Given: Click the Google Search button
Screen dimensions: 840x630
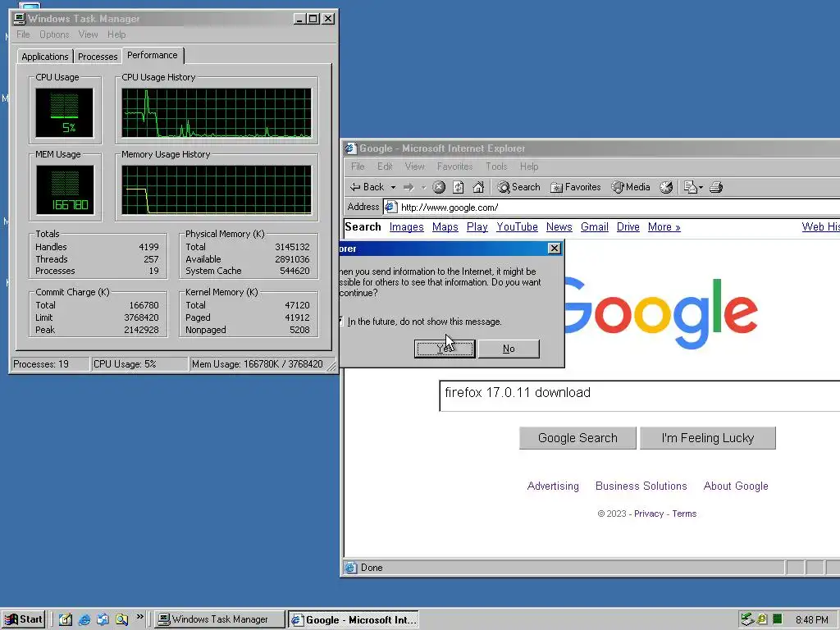Looking at the screenshot, I should click(x=577, y=438).
